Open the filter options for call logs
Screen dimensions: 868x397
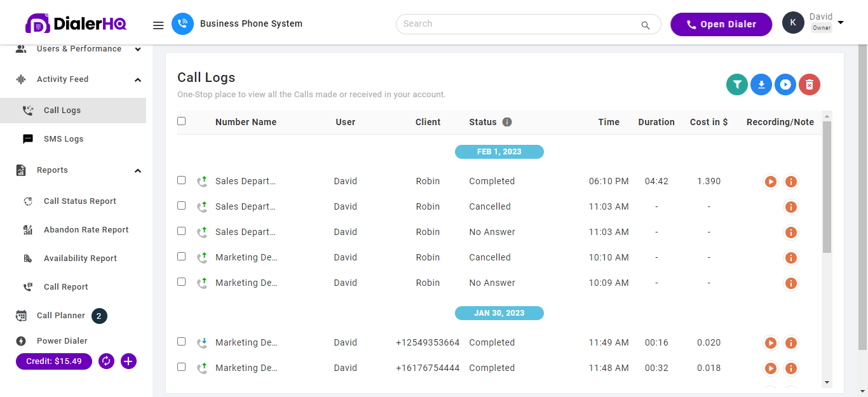click(x=736, y=84)
